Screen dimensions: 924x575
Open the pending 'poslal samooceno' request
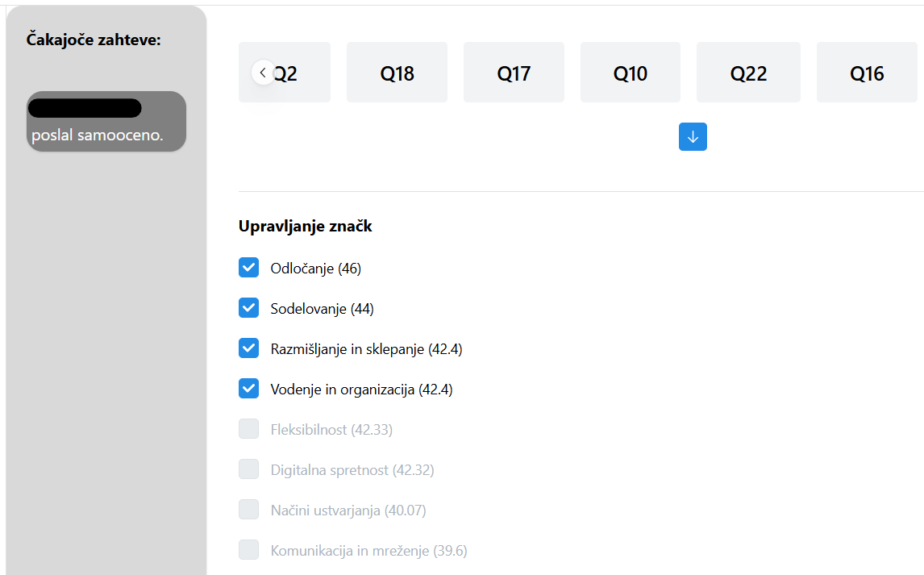(x=106, y=121)
